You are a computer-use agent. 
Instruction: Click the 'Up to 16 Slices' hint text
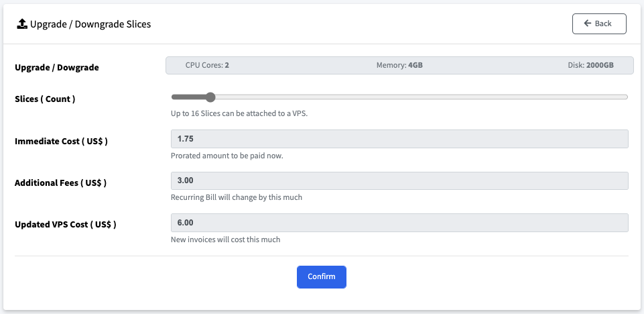coord(239,114)
